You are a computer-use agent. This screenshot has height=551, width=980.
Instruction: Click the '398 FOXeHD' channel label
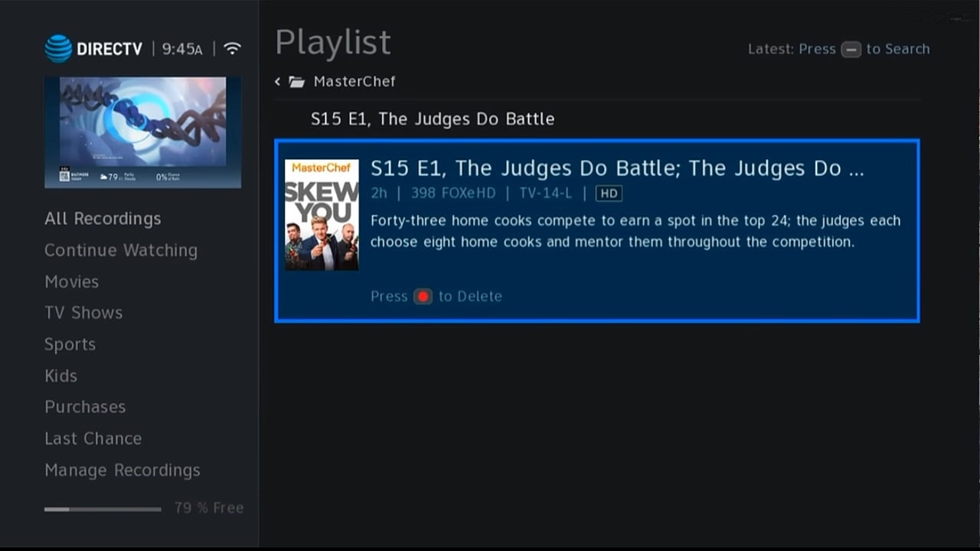pyautogui.click(x=453, y=194)
